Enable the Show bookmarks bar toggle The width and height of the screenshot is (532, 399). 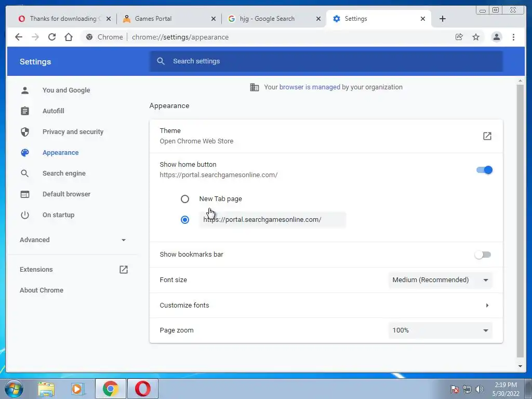coord(483,255)
